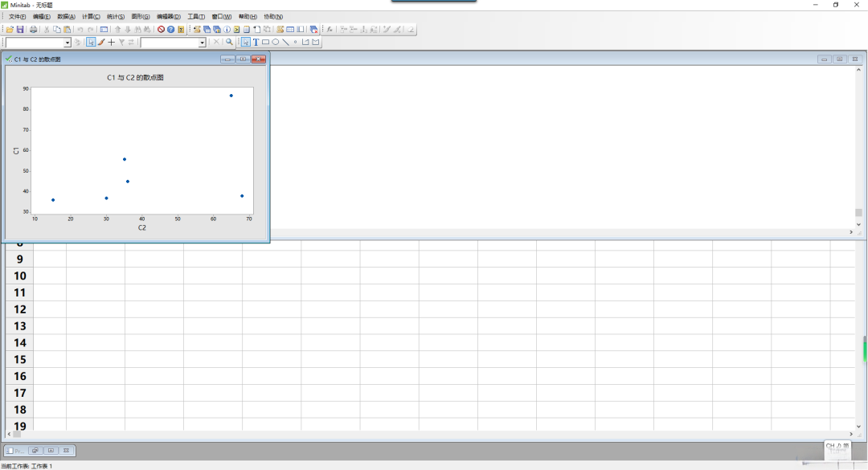Select the marker dot drawing tool
This screenshot has height=470, width=868.
click(x=296, y=42)
